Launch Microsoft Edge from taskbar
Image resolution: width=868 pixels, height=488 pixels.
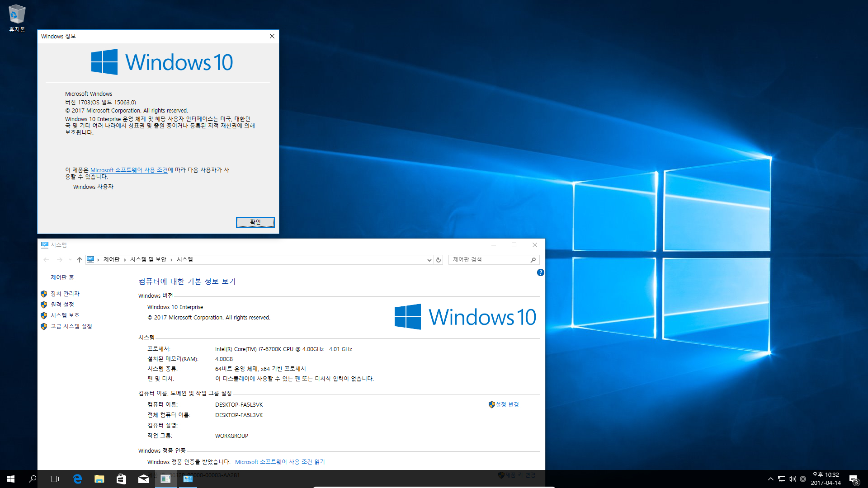click(77, 479)
